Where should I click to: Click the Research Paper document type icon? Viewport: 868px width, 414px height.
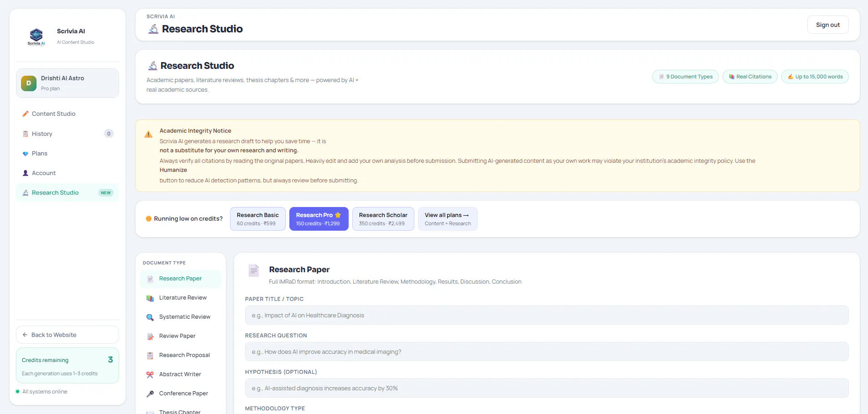tap(150, 279)
